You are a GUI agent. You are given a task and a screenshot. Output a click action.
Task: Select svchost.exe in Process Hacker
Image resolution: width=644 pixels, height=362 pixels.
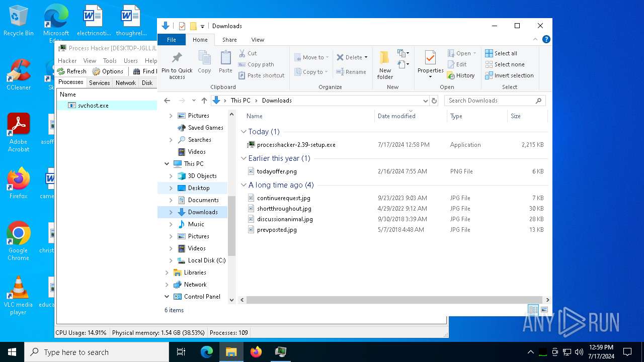point(93,106)
